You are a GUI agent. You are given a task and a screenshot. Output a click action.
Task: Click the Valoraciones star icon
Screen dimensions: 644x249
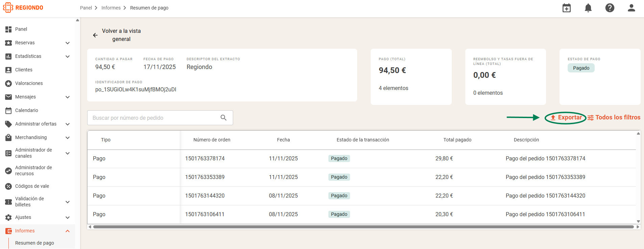[x=8, y=84]
